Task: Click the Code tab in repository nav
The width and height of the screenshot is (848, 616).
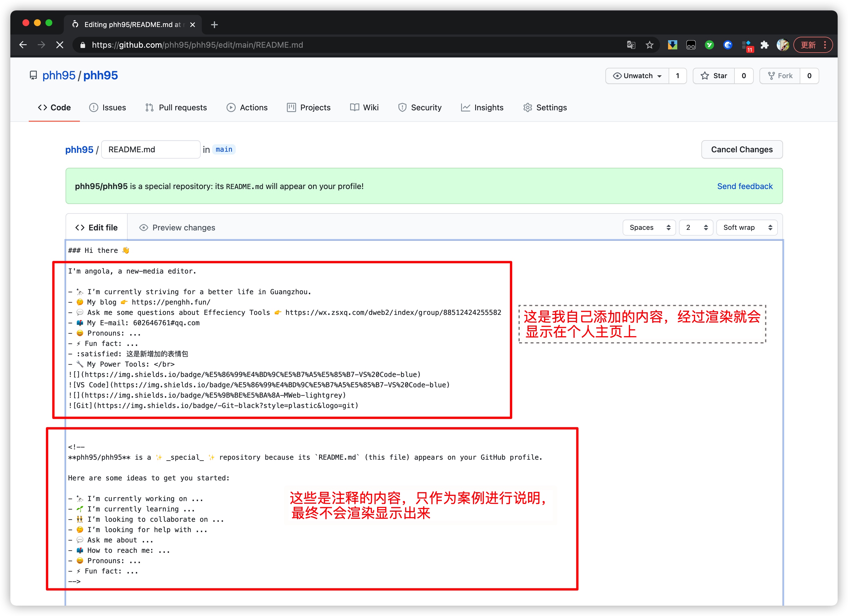Action: 54,107
